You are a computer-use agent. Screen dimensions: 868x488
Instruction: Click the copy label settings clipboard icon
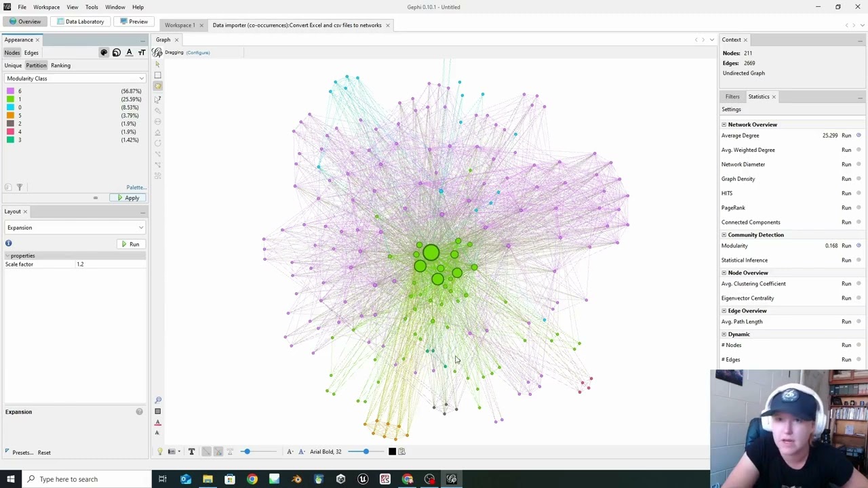[x=401, y=451]
